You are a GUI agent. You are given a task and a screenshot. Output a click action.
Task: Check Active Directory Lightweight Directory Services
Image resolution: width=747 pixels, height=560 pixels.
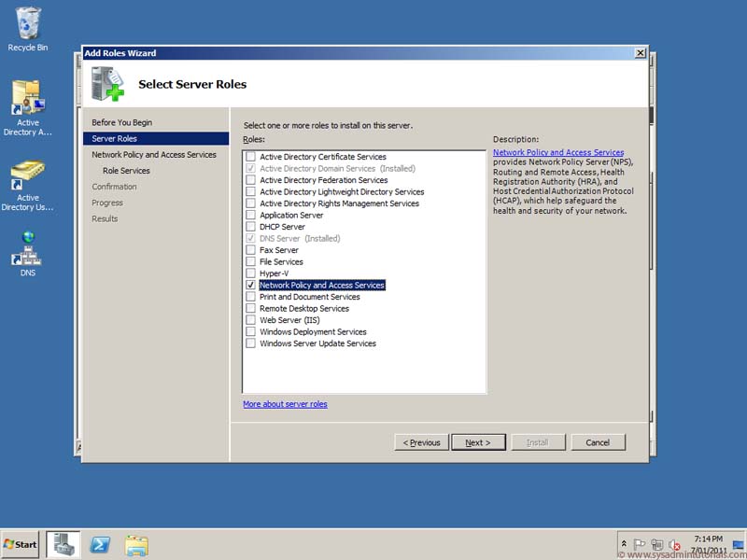point(250,192)
